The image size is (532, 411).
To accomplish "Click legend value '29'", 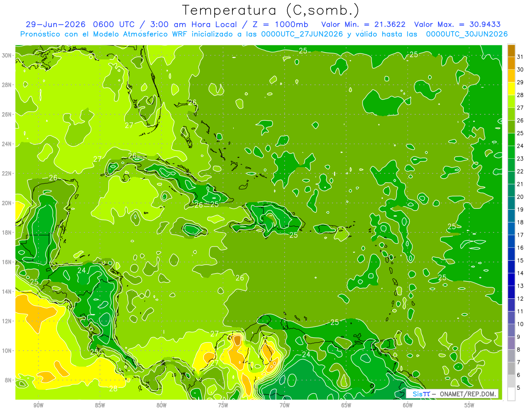I will 520,82.
